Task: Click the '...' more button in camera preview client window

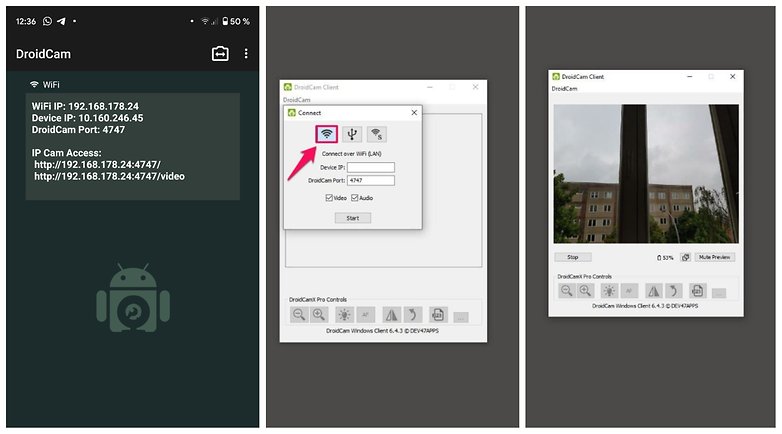Action: point(719,293)
